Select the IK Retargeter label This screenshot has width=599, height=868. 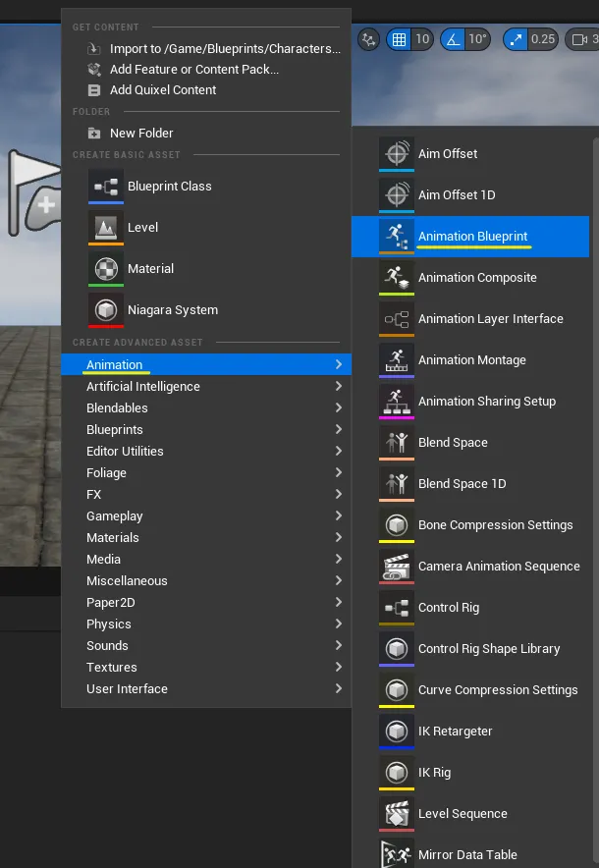coord(455,731)
